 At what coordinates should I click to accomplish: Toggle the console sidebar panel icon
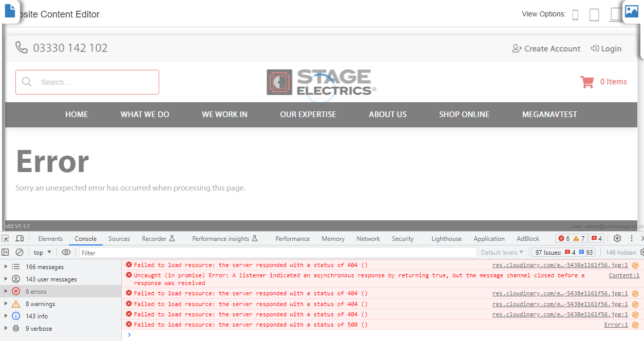click(x=5, y=252)
